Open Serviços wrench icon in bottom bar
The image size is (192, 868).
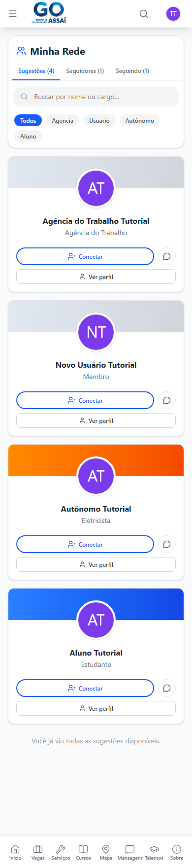61,852
